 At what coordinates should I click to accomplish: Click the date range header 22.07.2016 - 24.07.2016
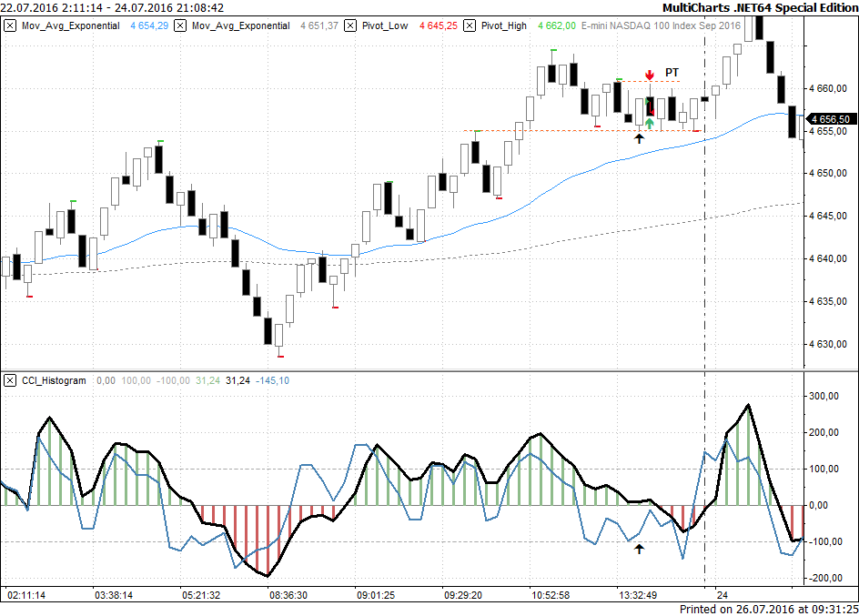112,7
